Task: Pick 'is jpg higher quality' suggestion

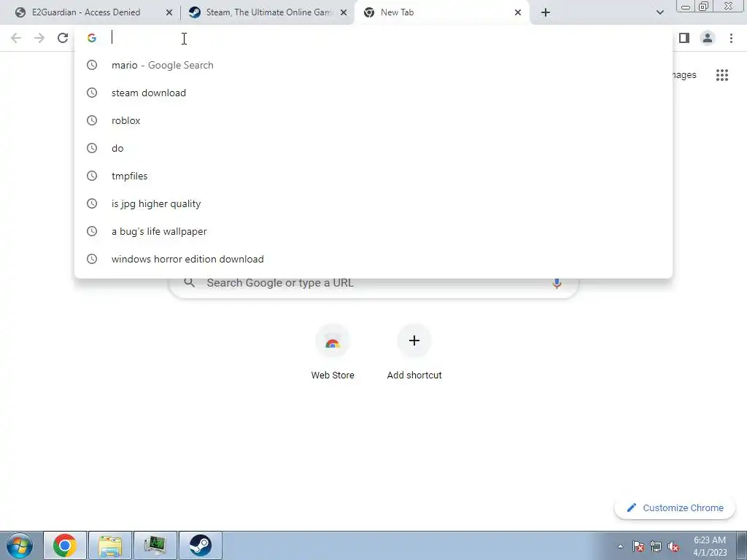Action: pos(373,203)
